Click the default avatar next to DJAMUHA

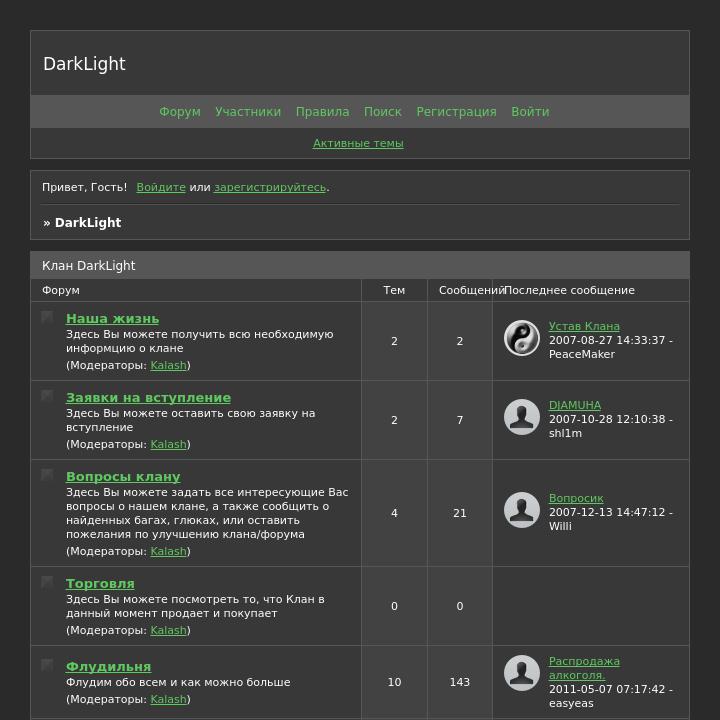coord(522,417)
